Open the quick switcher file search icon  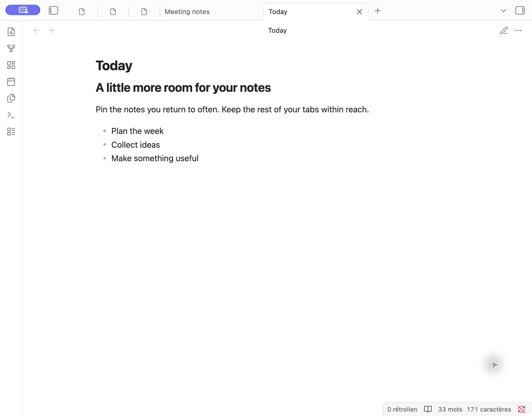11,32
